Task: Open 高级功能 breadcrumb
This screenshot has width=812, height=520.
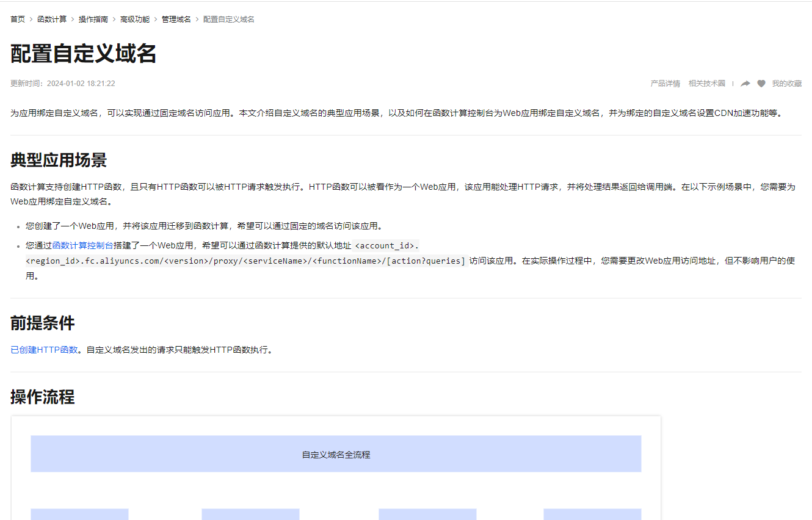Action: point(135,20)
